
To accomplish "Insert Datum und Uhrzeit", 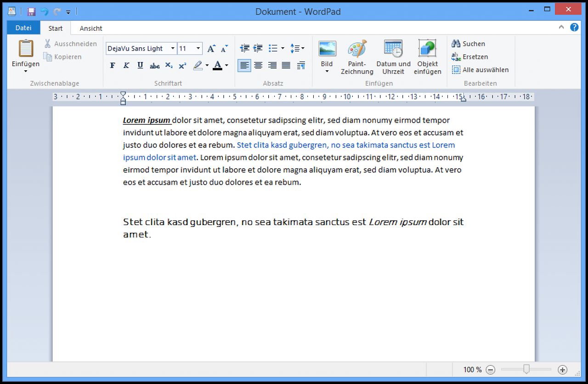I will tap(394, 57).
